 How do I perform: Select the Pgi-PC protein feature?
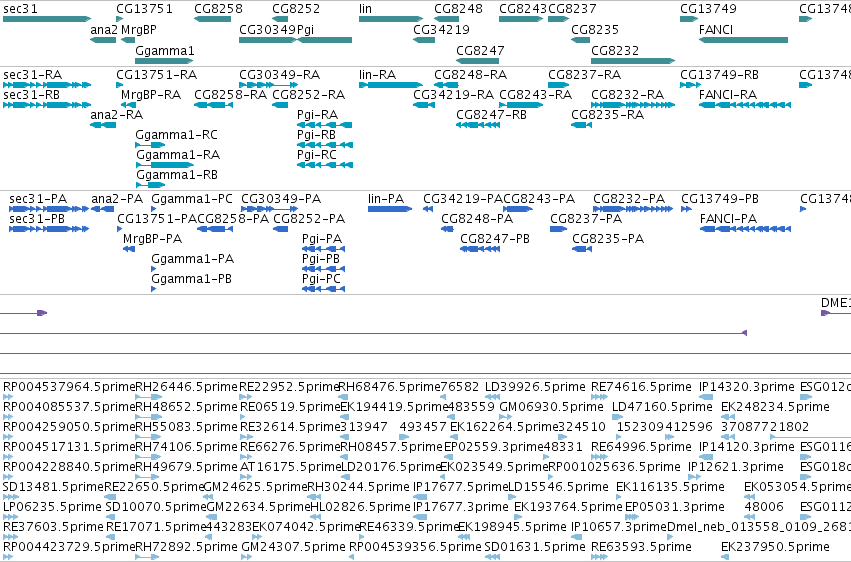323,289
